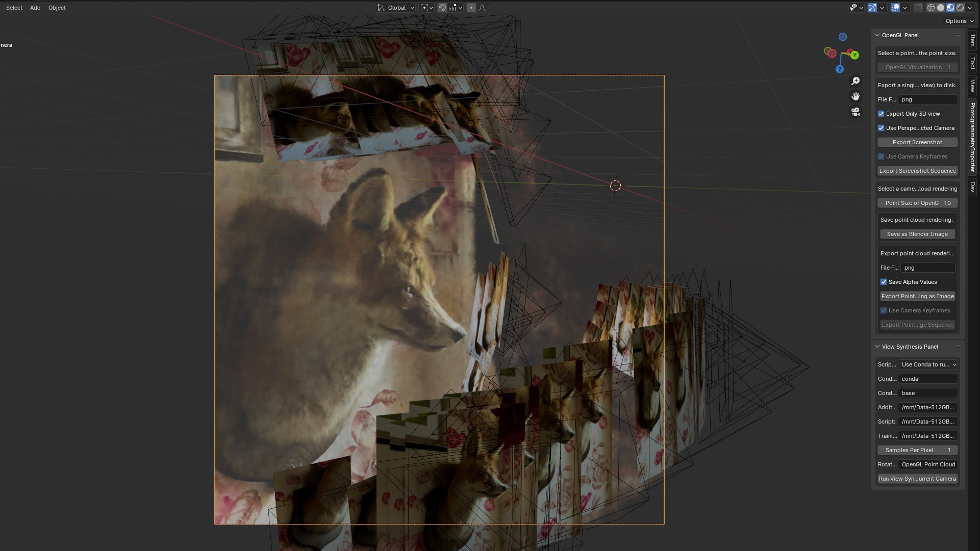
Task: Click the pan hand viewport icon
Action: tap(856, 96)
